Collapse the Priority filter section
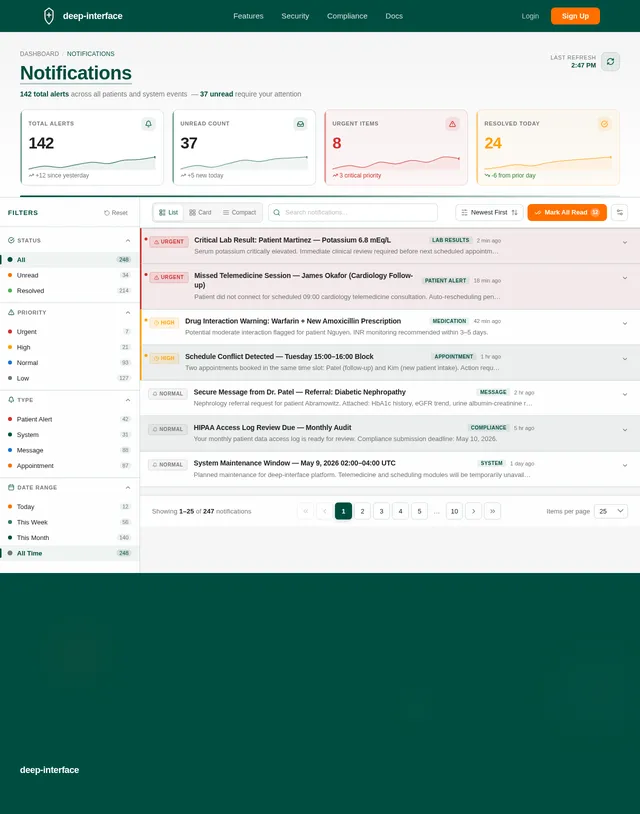 click(x=128, y=313)
